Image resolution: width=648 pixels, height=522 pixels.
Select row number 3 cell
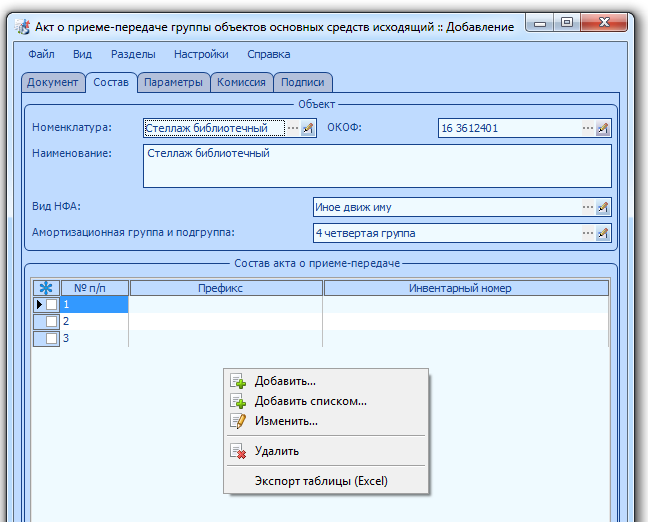94,338
